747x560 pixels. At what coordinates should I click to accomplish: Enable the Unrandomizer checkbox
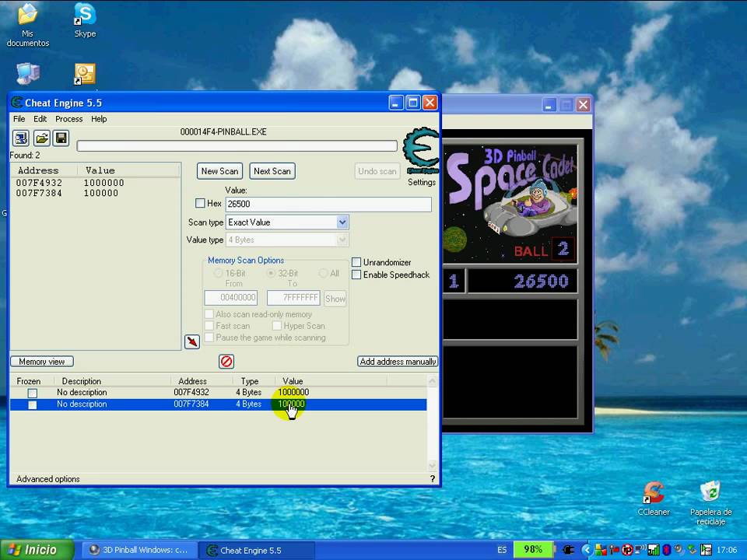click(x=356, y=262)
